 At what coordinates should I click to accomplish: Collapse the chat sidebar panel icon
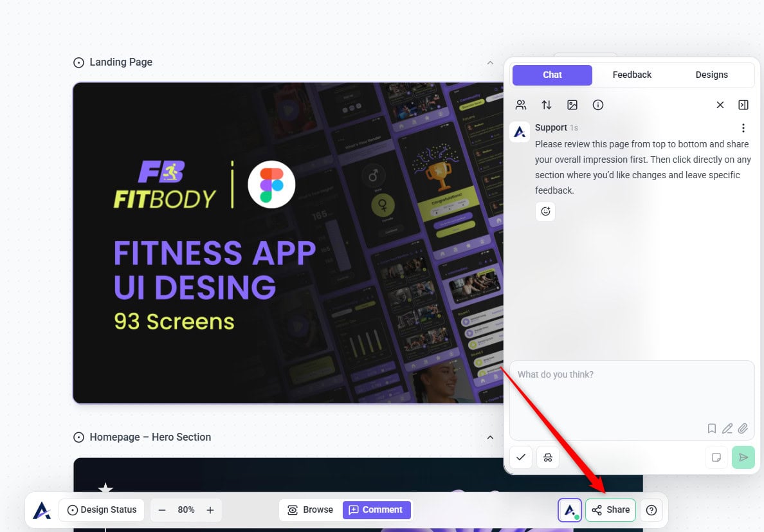743,105
